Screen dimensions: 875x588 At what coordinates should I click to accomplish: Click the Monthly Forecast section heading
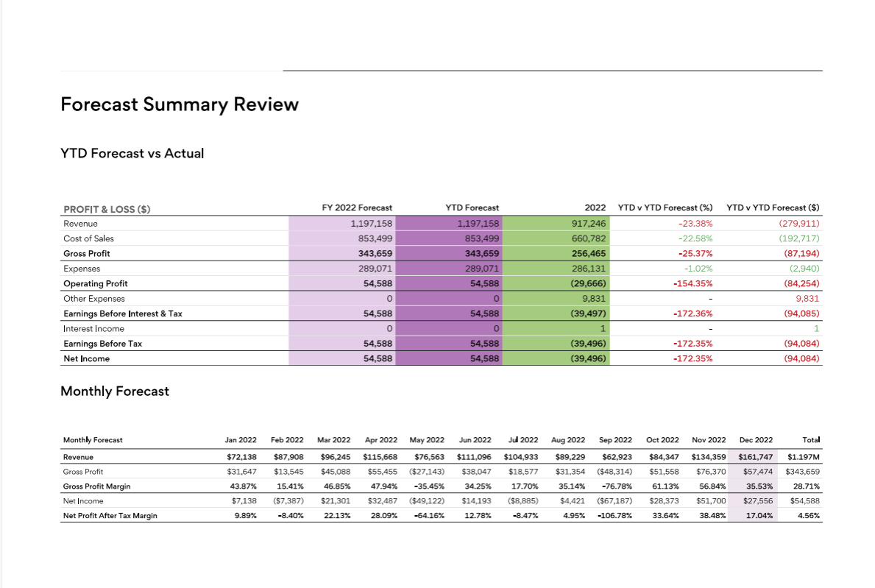tap(115, 392)
